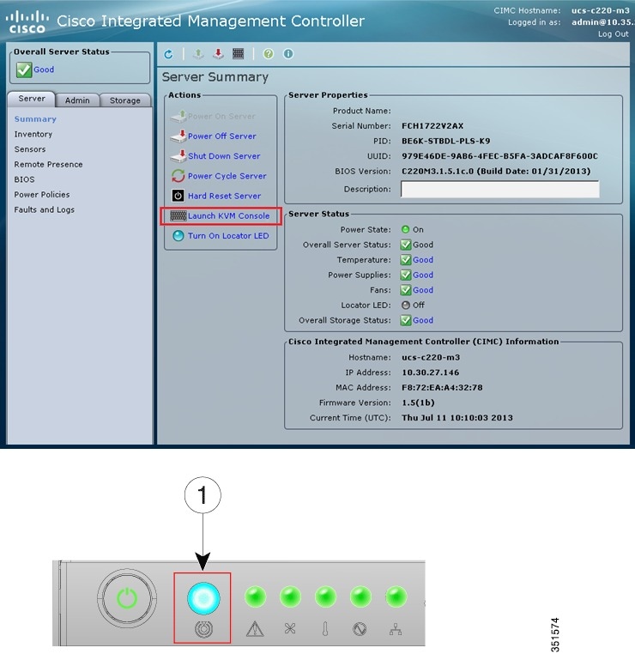Screen dimensions: 635x672
Task: Click the Locator LED blue orb icon
Action: click(178, 236)
